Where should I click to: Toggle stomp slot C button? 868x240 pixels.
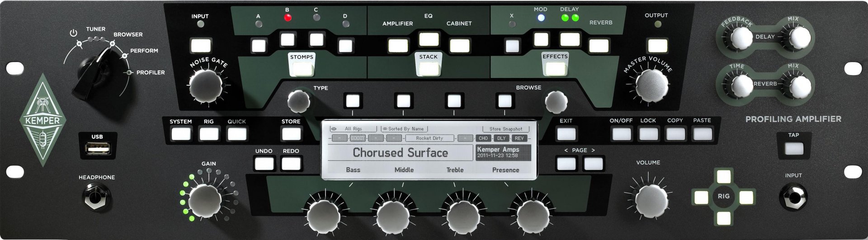316,39
